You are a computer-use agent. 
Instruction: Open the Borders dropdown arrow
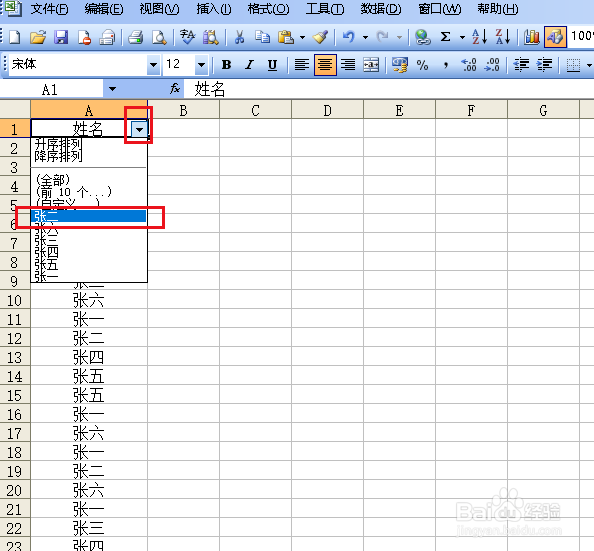pos(589,65)
